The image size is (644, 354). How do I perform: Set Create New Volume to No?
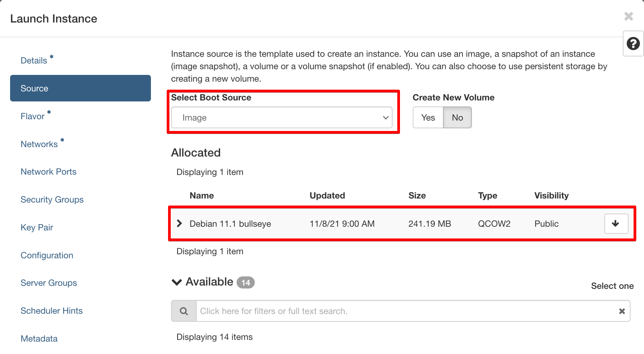[457, 118]
